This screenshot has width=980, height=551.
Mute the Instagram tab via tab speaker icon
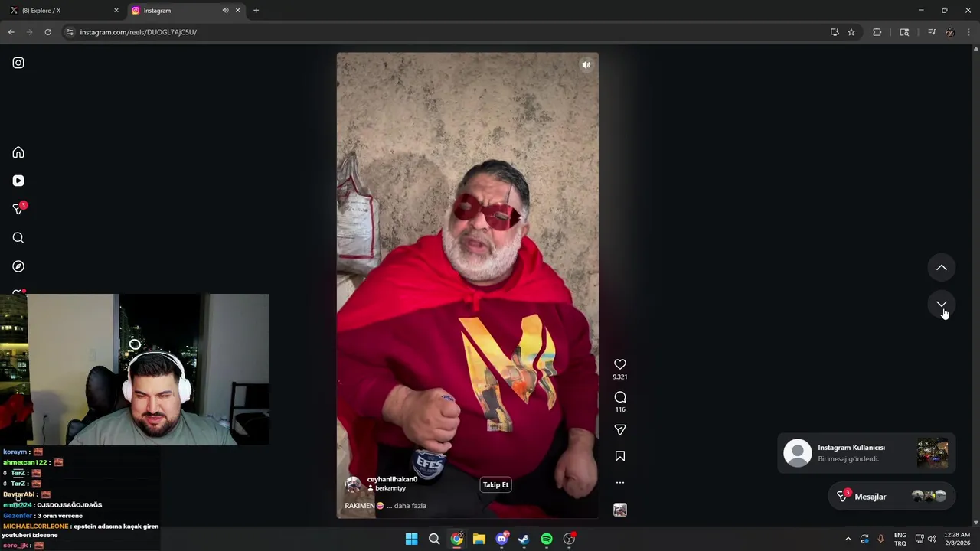[x=225, y=11]
